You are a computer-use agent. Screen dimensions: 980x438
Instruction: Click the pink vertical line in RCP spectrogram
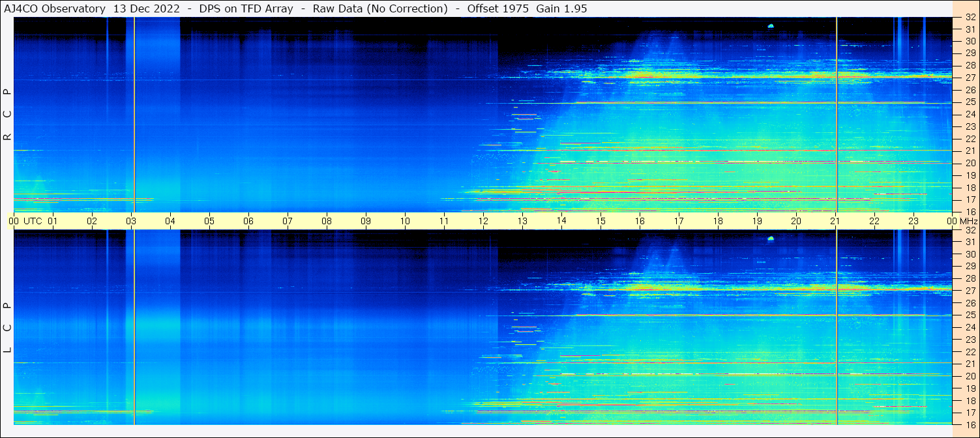(x=837, y=114)
